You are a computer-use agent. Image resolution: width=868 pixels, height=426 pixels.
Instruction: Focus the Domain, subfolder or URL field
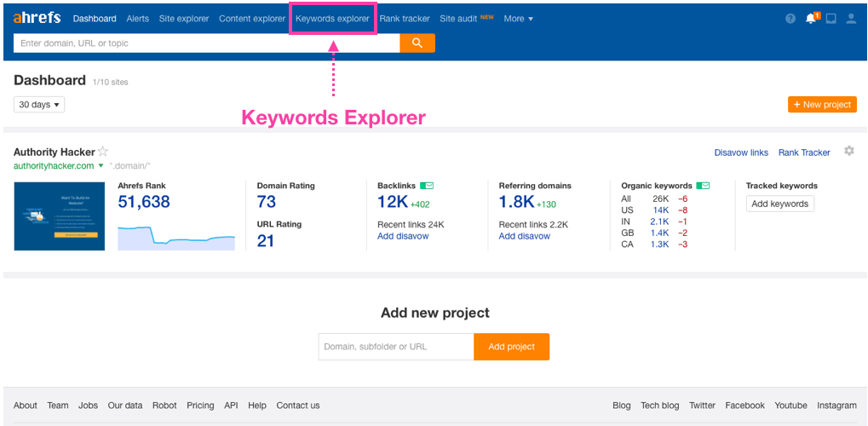pyautogui.click(x=396, y=347)
